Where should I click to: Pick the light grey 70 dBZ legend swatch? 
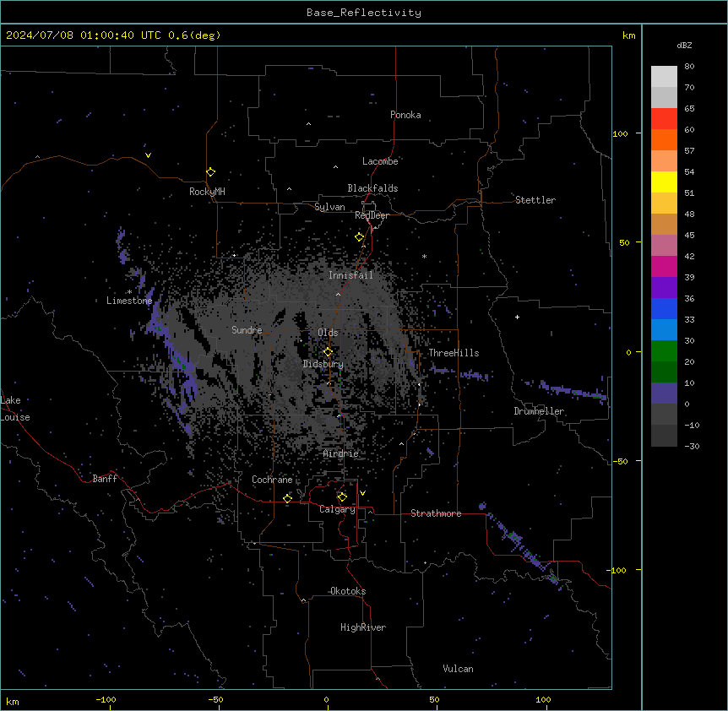coord(664,97)
